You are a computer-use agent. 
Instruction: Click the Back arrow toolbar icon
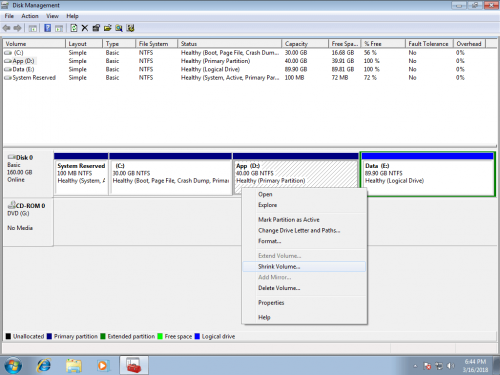click(6, 28)
